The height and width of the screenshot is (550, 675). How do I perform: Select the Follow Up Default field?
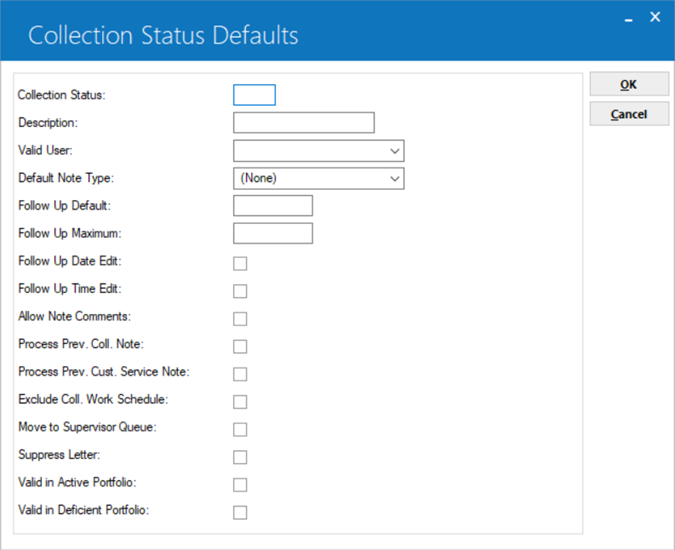[x=273, y=206]
